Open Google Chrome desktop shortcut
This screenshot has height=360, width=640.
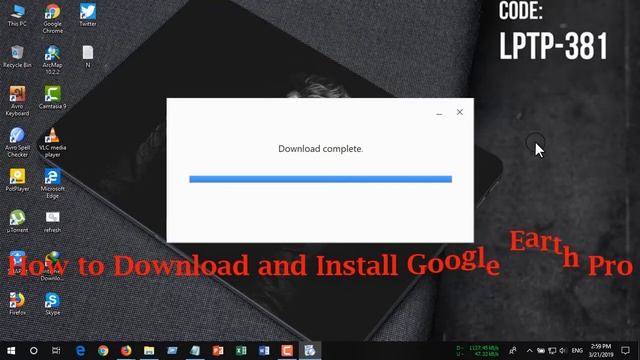[53, 19]
